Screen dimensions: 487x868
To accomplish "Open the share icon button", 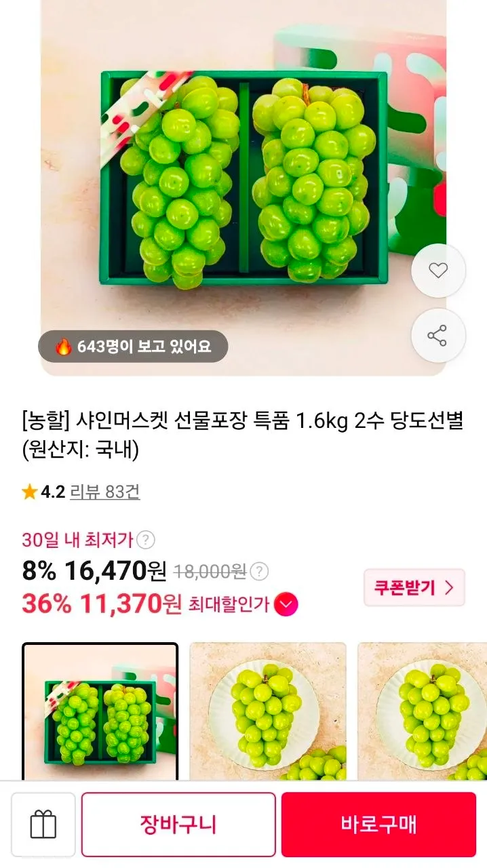I will (438, 335).
